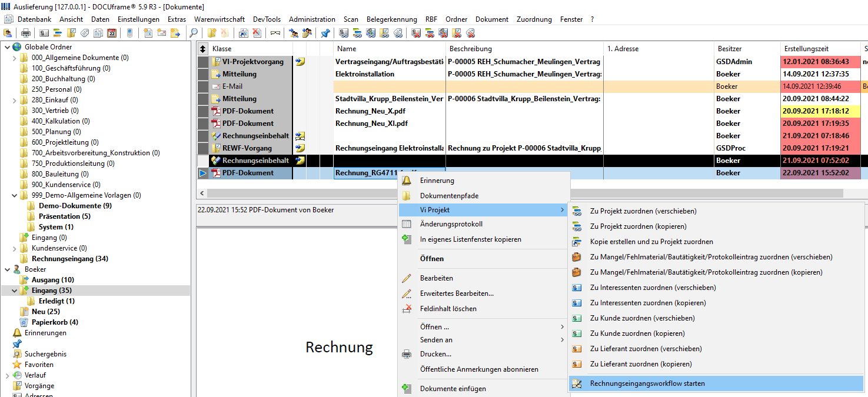Viewport: 868px width, 397px height.
Task: Expand the Verlauf node
Action: (x=7, y=375)
